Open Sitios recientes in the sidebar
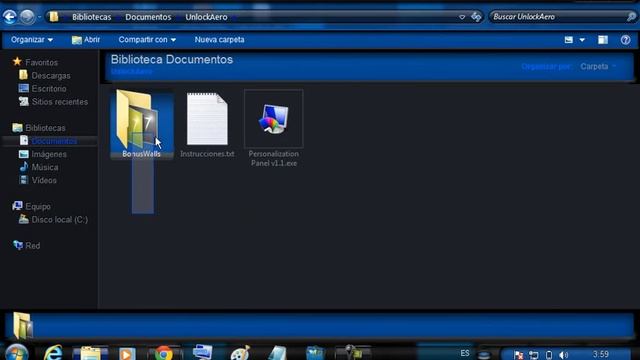Screen dimensions: 640x360 click(x=53, y=102)
